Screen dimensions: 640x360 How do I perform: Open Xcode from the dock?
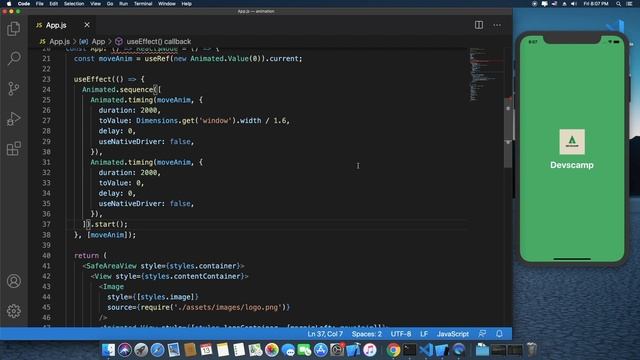[x=353, y=350]
